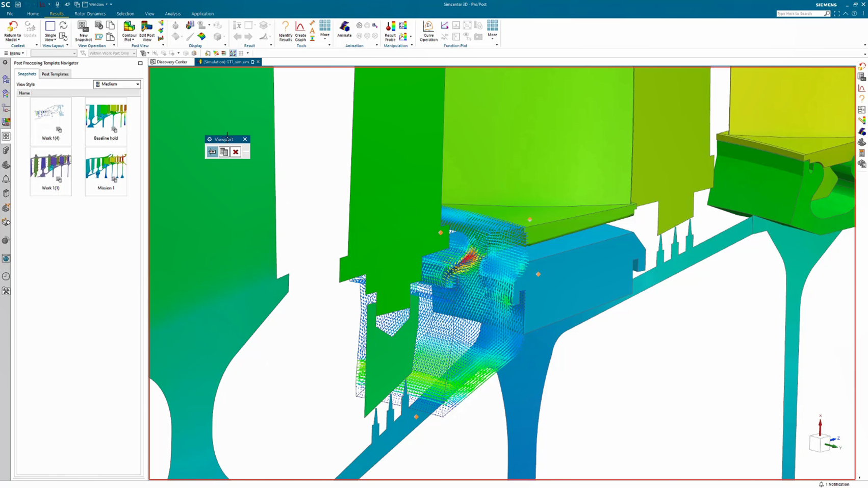Expand the Menu dropdown

(x=15, y=53)
